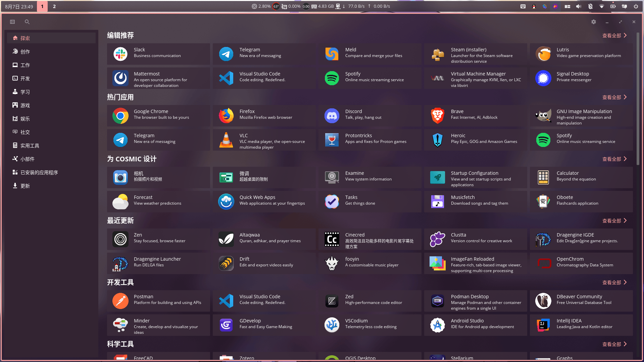Viewport: 644px width, 362px height.
Task: Open the Zen browser icon
Action: (120, 239)
